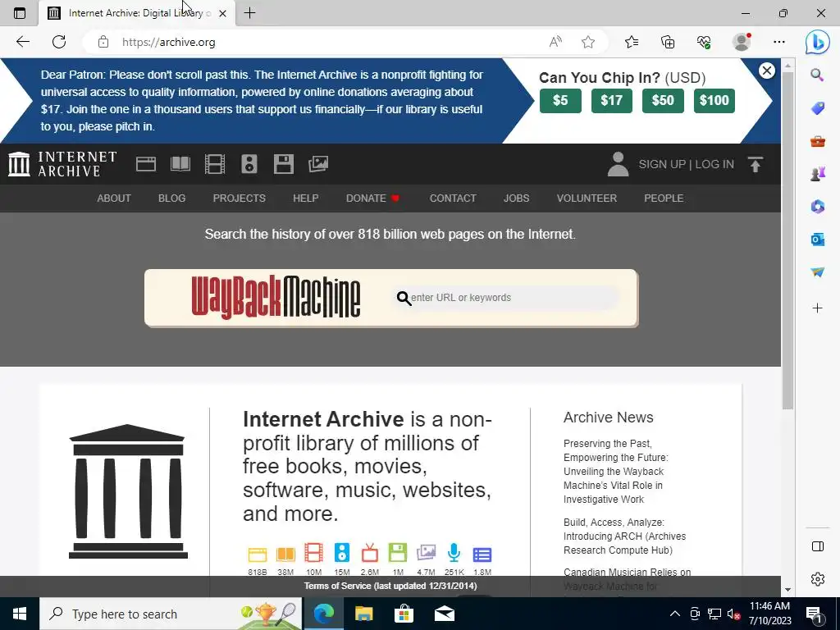Open the Edge profile icon
The height and width of the screenshot is (630, 840).
coord(742,42)
